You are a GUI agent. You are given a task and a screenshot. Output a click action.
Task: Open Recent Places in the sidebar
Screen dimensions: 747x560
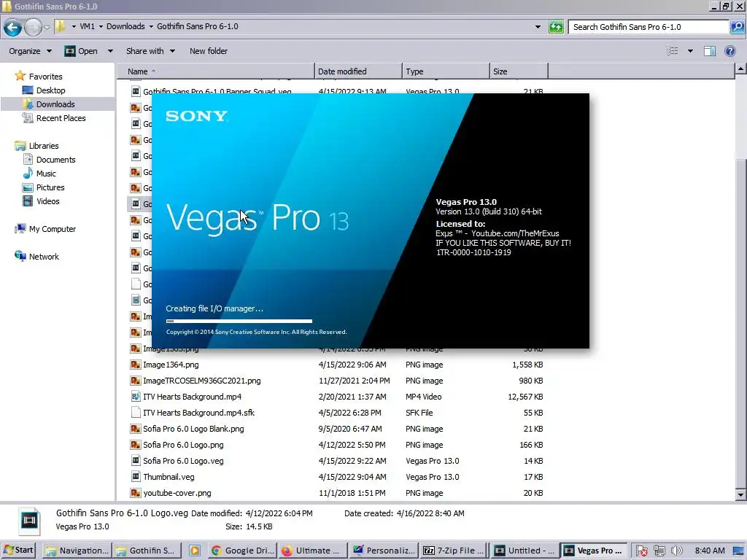(x=54, y=117)
